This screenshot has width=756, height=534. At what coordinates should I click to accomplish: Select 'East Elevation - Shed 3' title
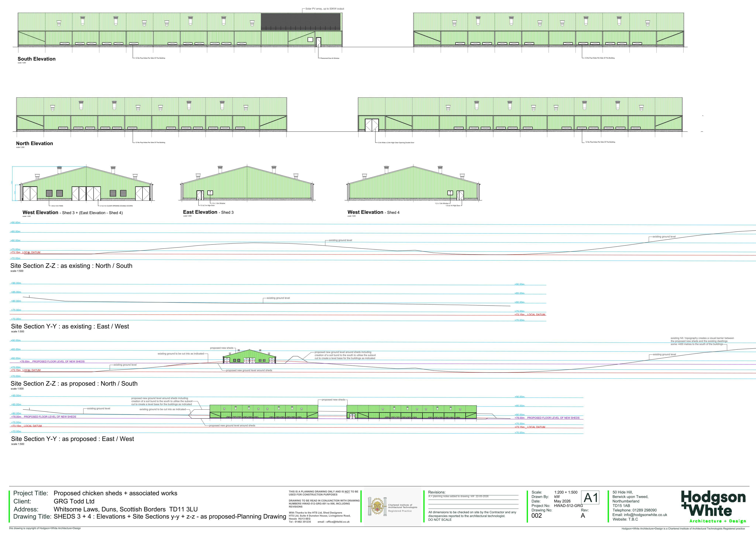pos(208,212)
